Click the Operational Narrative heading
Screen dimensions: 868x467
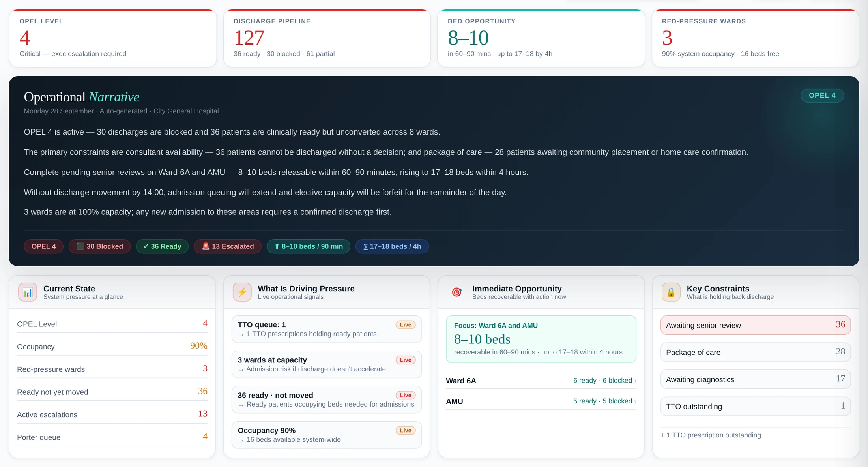click(82, 97)
